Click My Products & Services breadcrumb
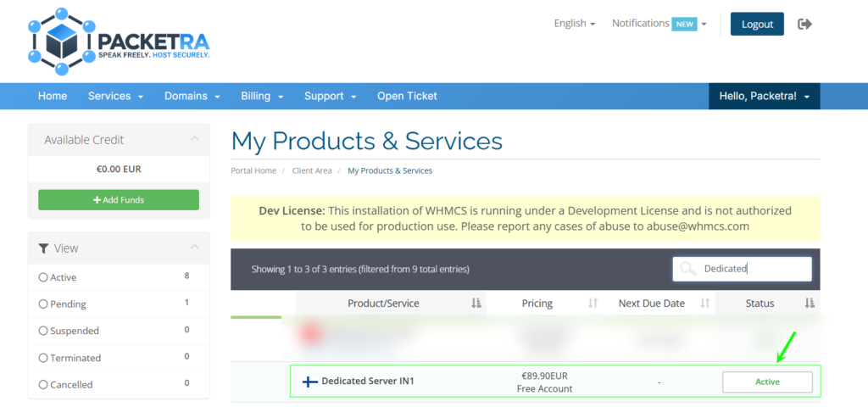 click(x=390, y=170)
